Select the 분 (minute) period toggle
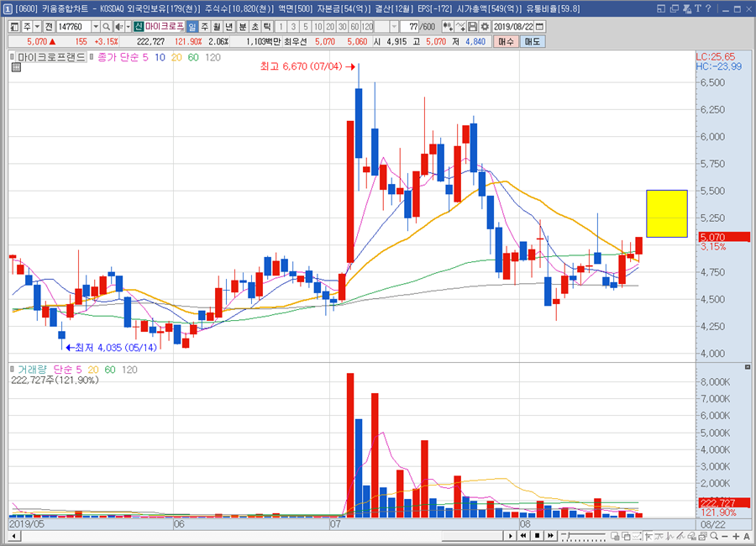 tap(243, 27)
